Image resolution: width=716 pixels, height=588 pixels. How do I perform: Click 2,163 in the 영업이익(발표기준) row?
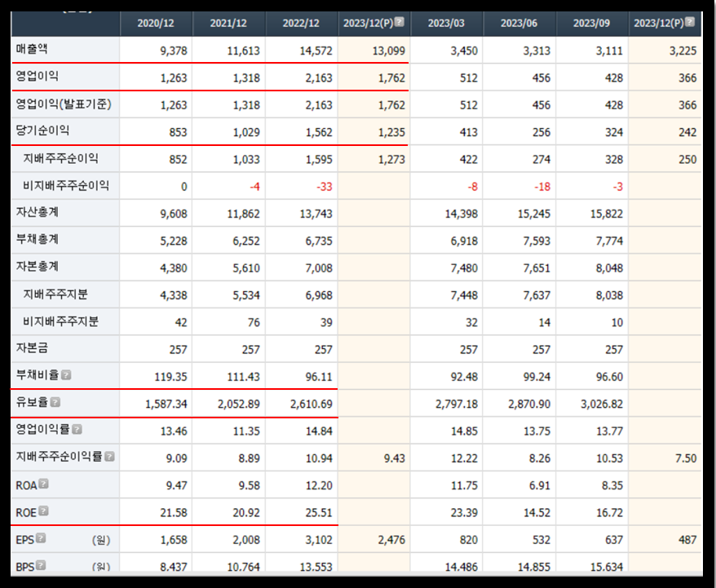coord(319,105)
